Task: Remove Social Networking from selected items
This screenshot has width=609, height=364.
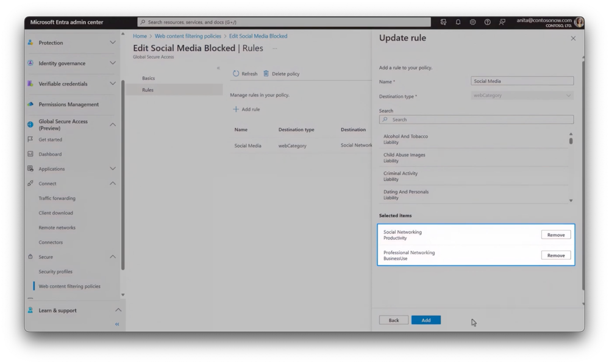Action: [x=556, y=235]
